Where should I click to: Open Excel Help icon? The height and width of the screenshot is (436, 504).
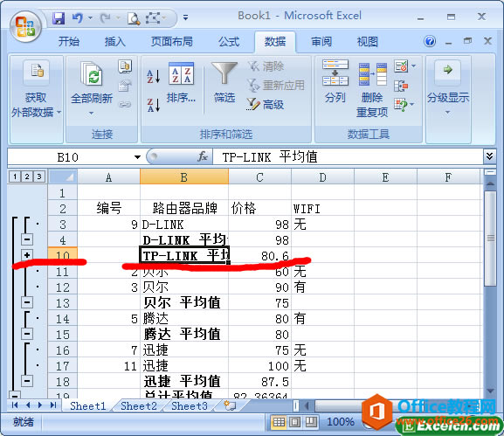(x=430, y=41)
